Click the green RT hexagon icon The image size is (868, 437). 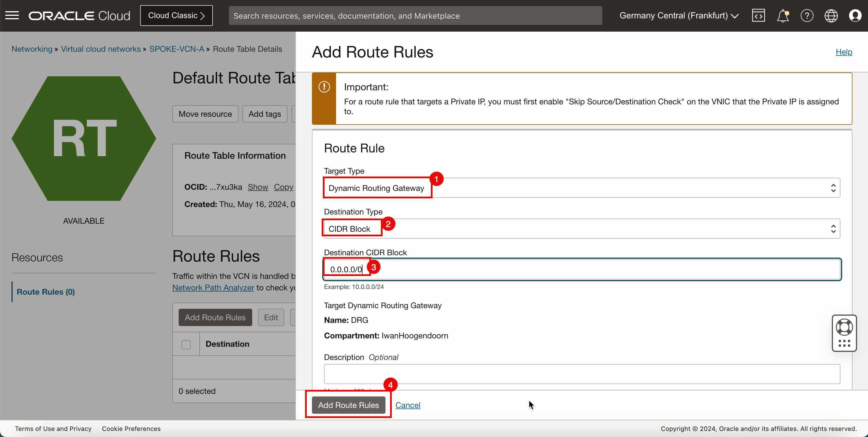[x=84, y=138]
